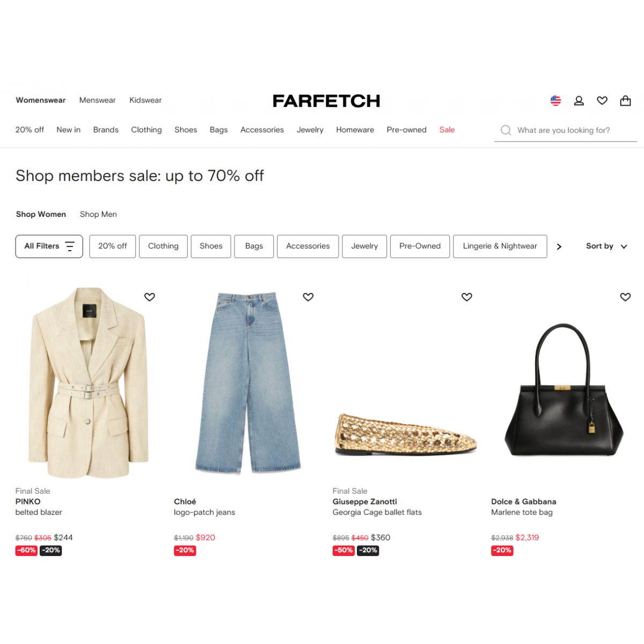Switch to Shop Men tab
The height and width of the screenshot is (644, 644).
[x=98, y=214]
